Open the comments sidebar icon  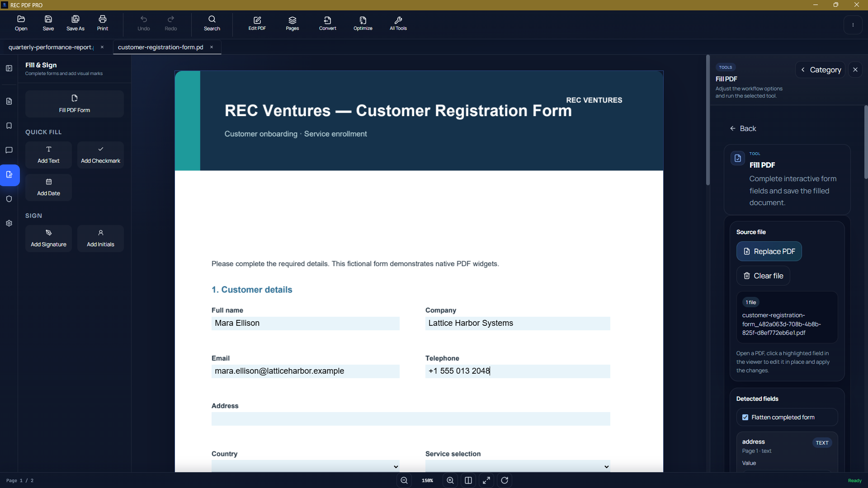coord(9,150)
